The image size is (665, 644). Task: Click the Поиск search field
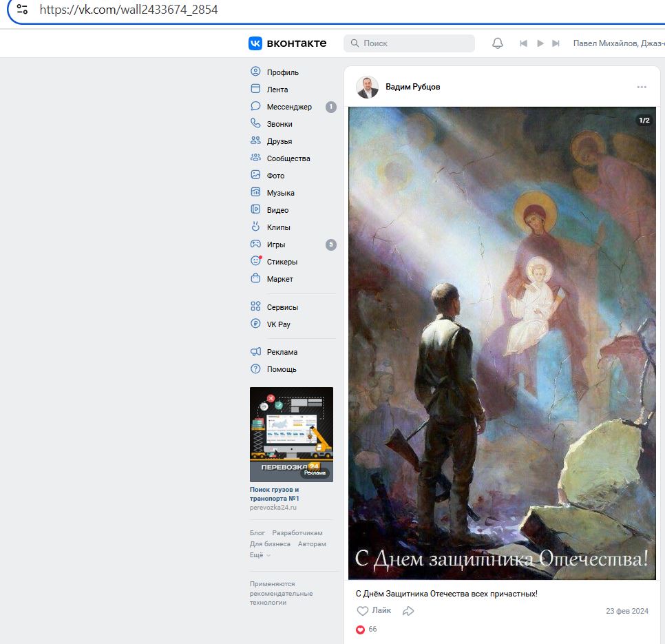(409, 43)
